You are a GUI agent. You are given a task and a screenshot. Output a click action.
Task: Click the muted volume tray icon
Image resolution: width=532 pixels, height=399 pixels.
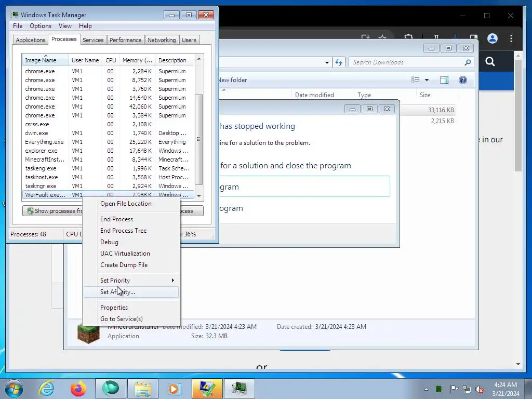pyautogui.click(x=480, y=389)
